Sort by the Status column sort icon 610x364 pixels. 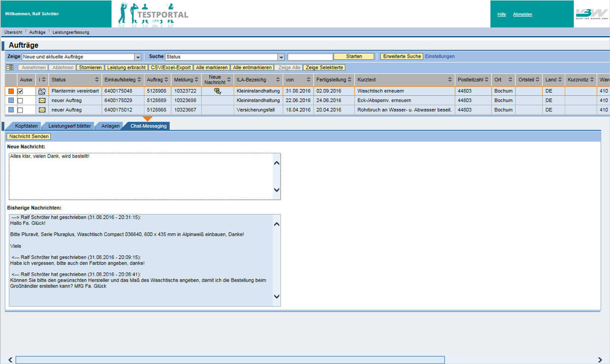pyautogui.click(x=97, y=80)
